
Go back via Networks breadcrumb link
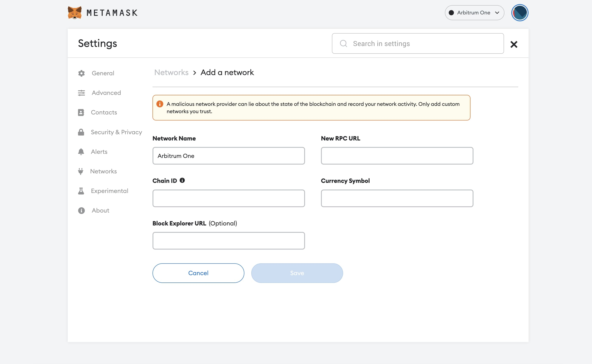(x=171, y=72)
